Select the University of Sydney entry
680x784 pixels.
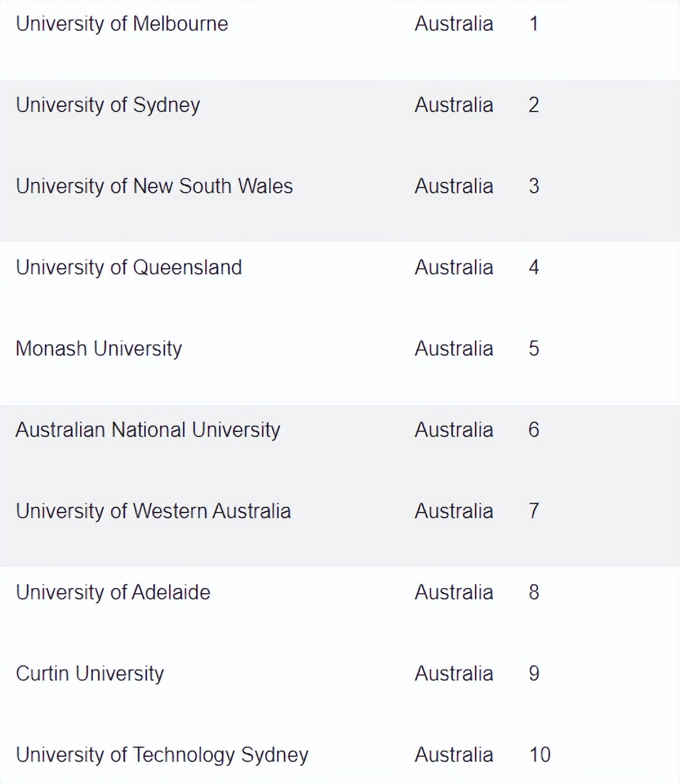(x=108, y=105)
